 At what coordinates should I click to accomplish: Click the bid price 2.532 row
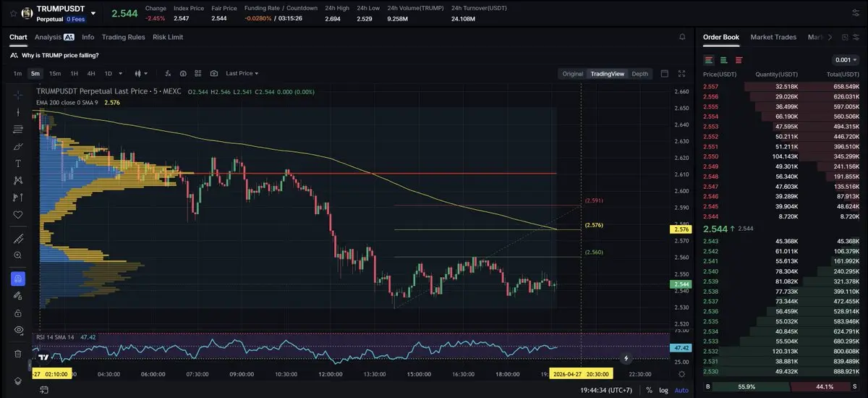tap(781, 350)
